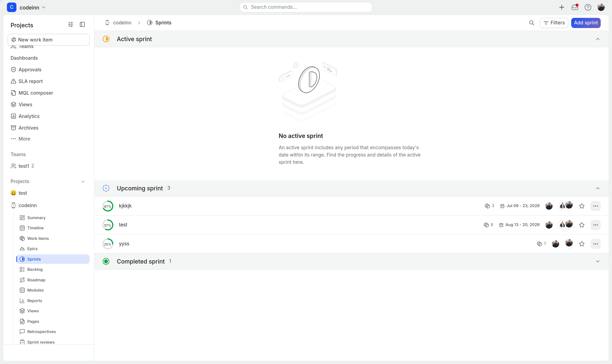The height and width of the screenshot is (364, 612).
Task: Focus the Search commands field
Action: (306, 7)
